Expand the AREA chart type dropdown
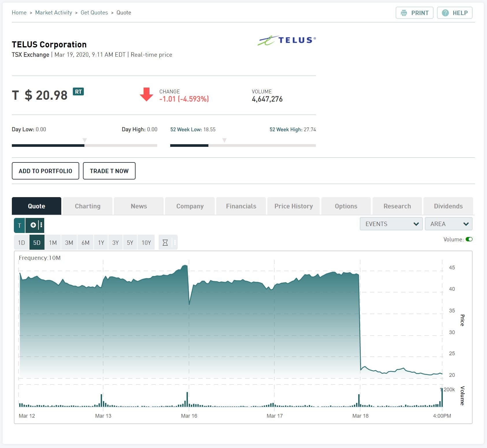Viewport: 487px width, 448px height. (x=448, y=224)
